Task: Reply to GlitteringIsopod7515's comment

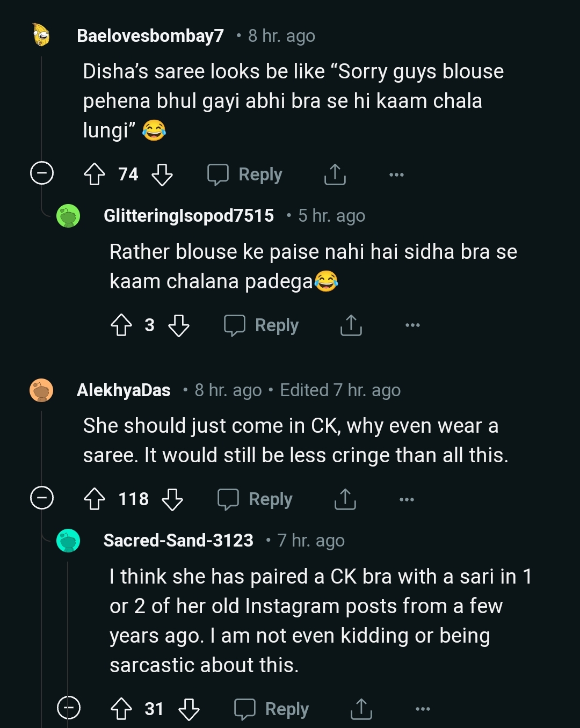Action: [x=262, y=325]
